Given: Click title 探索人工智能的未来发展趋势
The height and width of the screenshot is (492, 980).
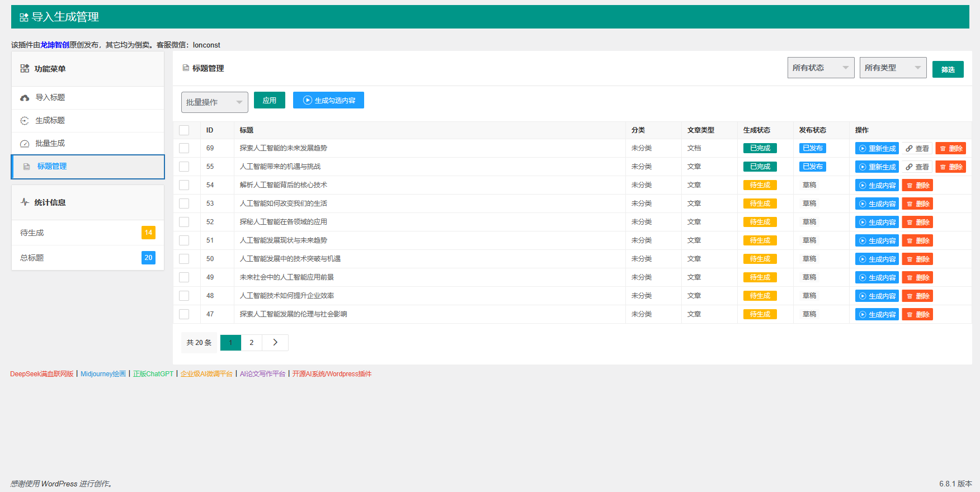Looking at the screenshot, I should 283,148.
